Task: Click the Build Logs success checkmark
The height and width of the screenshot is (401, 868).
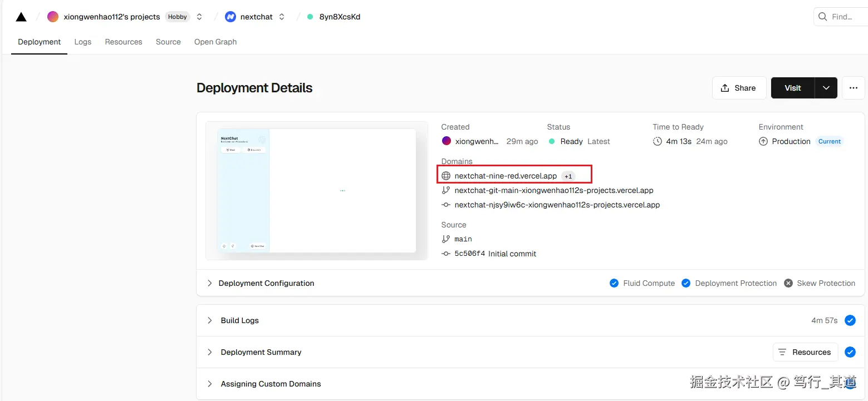Action: pos(850,320)
